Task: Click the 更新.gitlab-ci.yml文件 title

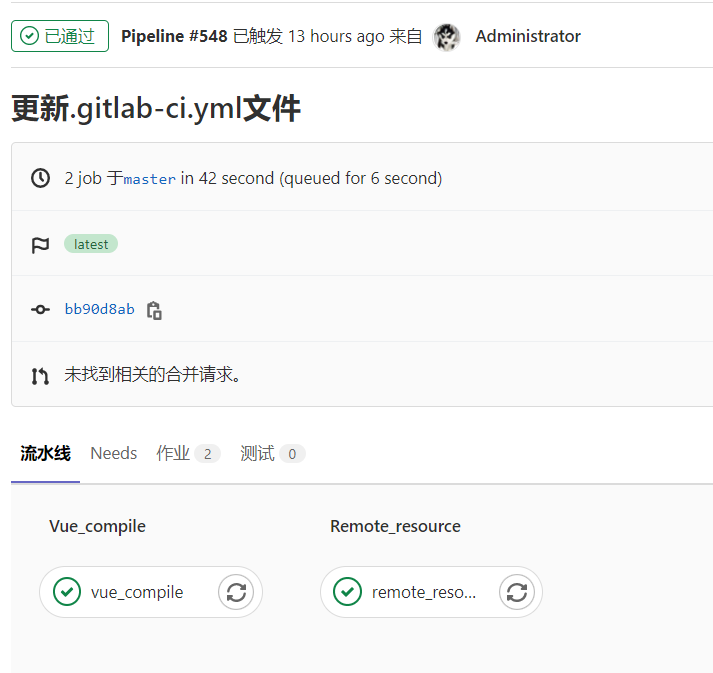Action: coord(156,108)
